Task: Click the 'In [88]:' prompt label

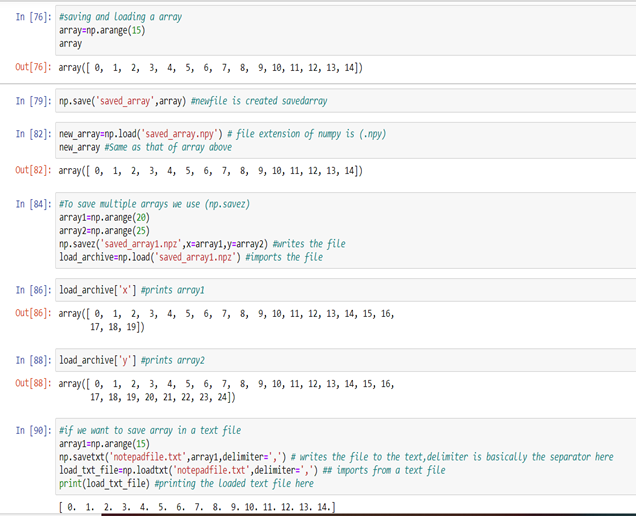Action: (34, 360)
